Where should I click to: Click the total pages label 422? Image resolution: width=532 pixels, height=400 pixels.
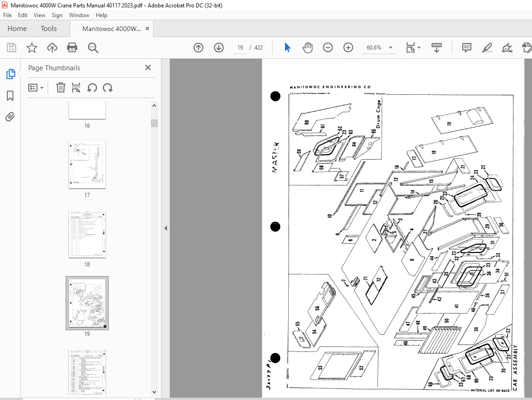pyautogui.click(x=259, y=48)
